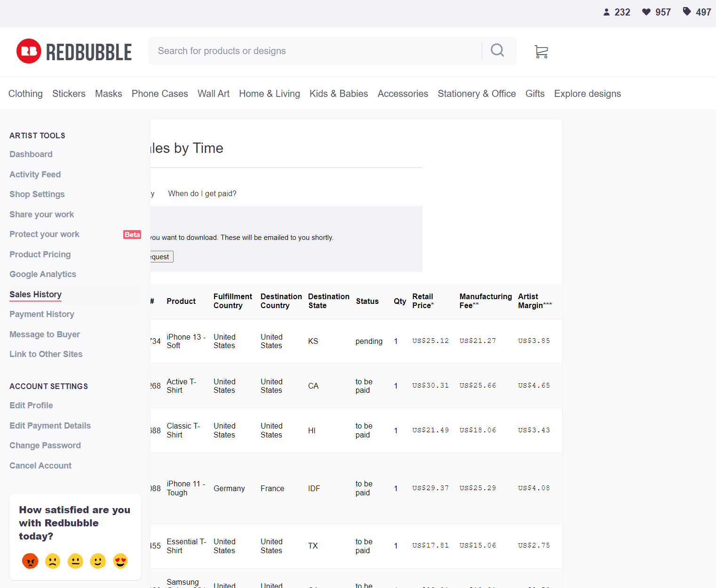Open Protect your work
Image resolution: width=716 pixels, height=588 pixels.
[x=44, y=234]
